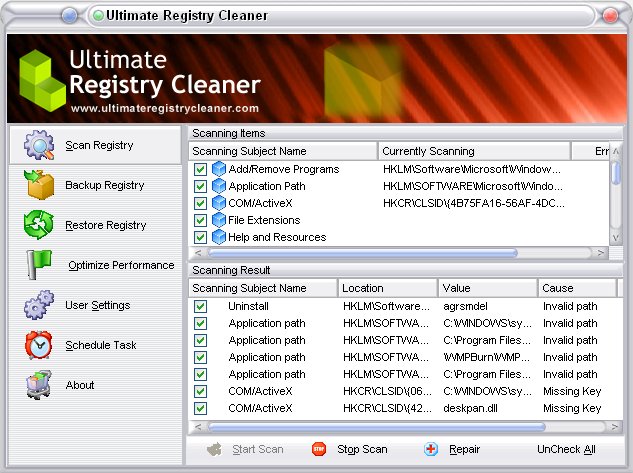The width and height of the screenshot is (633, 473).
Task: Uncheck the WMPBurn result row checkbox
Action: (x=200, y=357)
